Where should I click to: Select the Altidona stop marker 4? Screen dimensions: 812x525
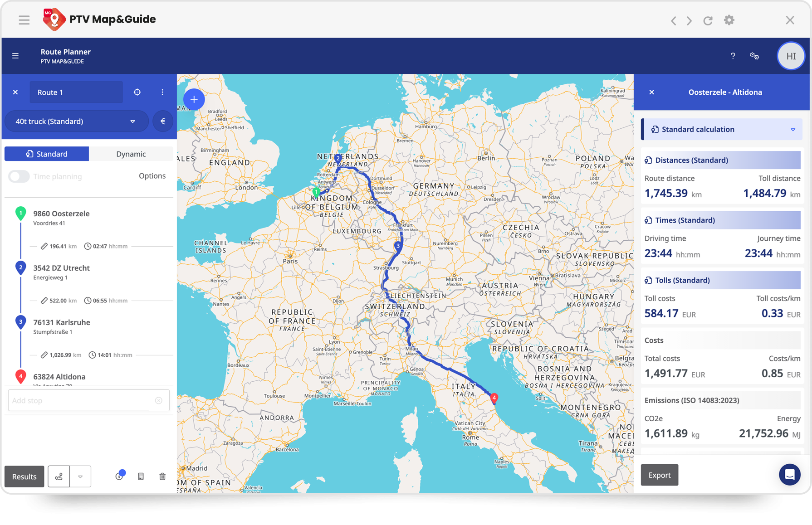20,376
